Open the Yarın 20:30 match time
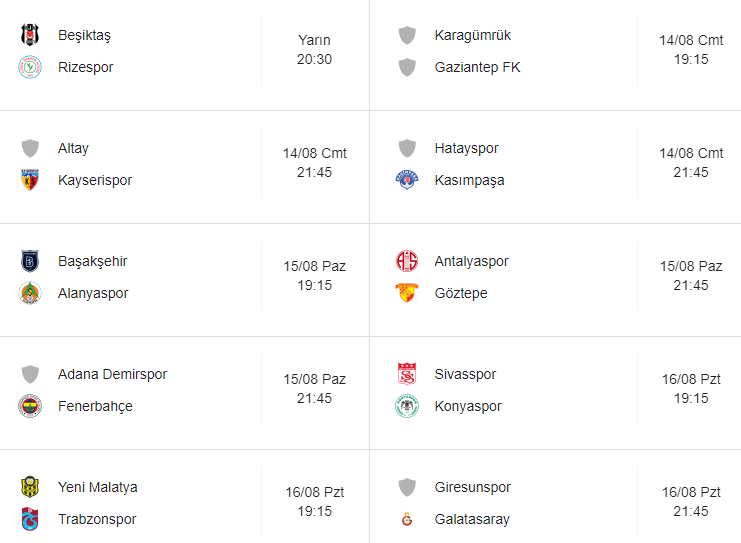This screenshot has width=741, height=543. click(x=314, y=50)
